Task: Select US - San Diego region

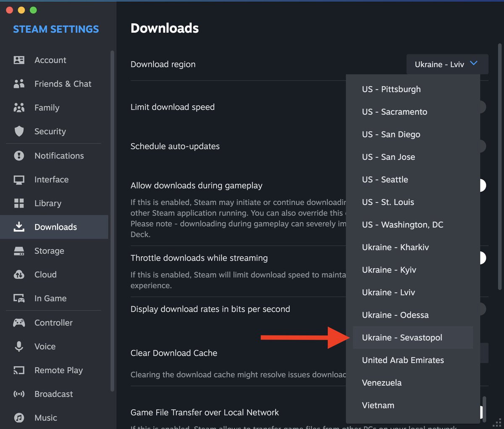Action: click(413, 134)
